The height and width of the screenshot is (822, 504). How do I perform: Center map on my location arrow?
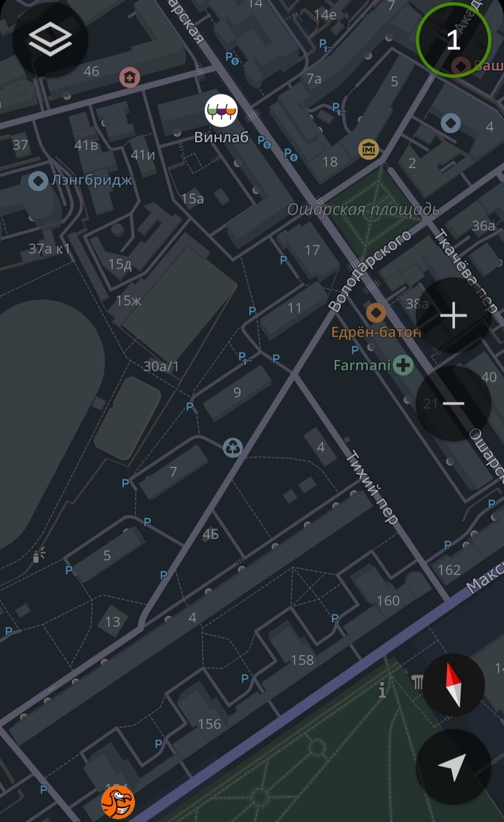click(x=453, y=767)
